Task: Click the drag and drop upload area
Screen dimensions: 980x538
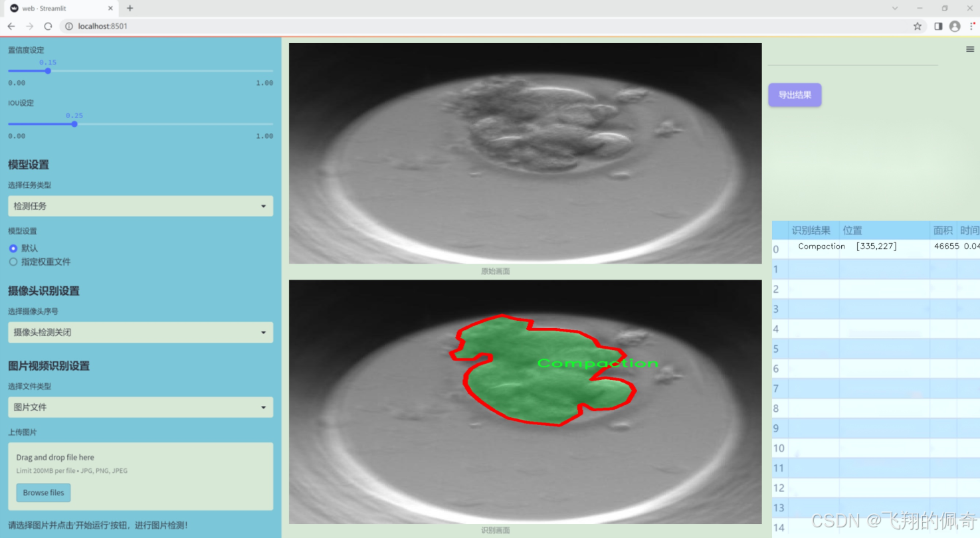Action: click(140, 476)
